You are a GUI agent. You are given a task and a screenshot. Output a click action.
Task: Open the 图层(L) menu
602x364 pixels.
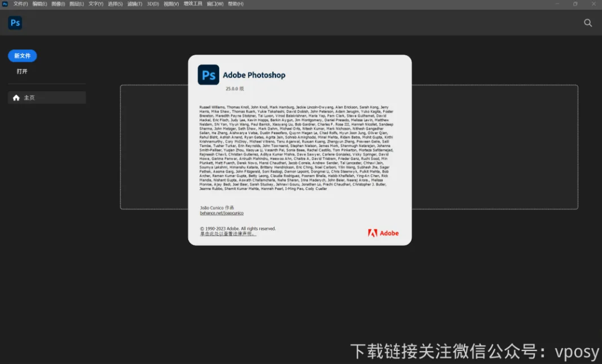point(76,4)
